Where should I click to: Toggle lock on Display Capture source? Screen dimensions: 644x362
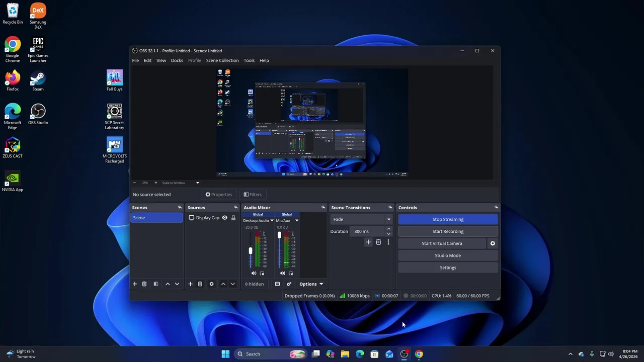click(x=233, y=218)
